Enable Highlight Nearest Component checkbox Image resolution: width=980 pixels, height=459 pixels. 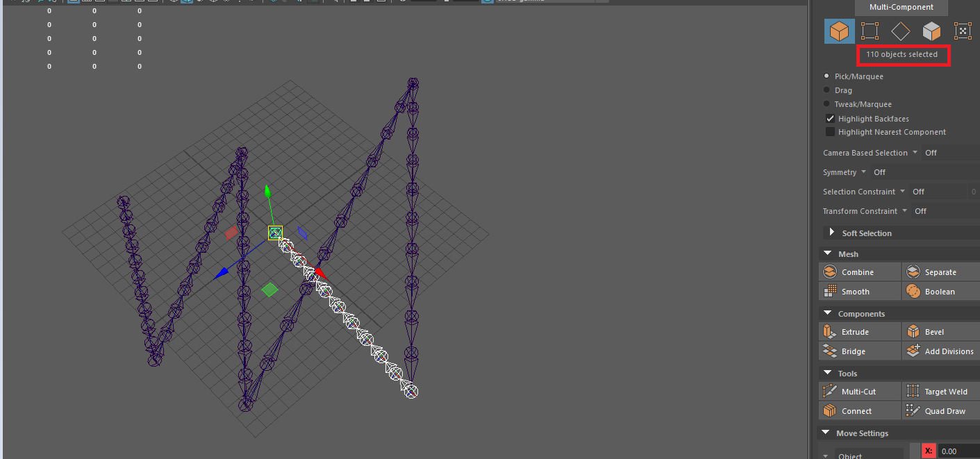point(830,132)
